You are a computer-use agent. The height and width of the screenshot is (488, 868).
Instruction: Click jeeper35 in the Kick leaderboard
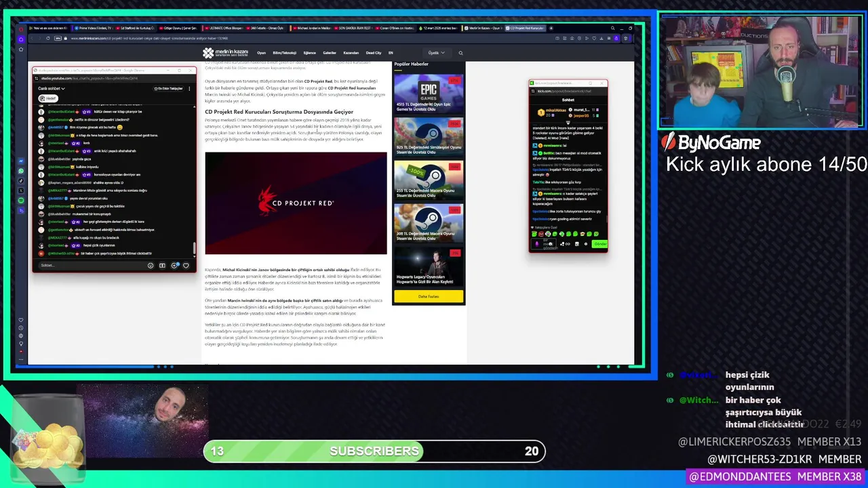click(581, 116)
